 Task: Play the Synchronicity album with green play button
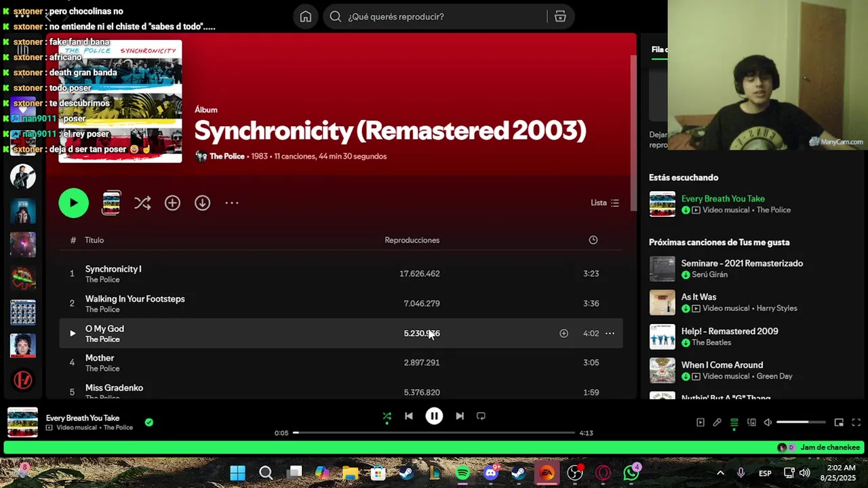[x=73, y=203]
